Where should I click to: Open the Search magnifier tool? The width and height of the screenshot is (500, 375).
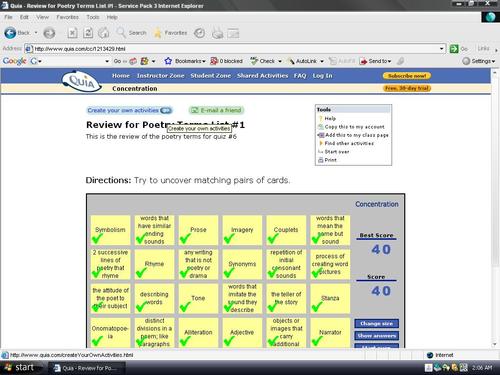121,33
